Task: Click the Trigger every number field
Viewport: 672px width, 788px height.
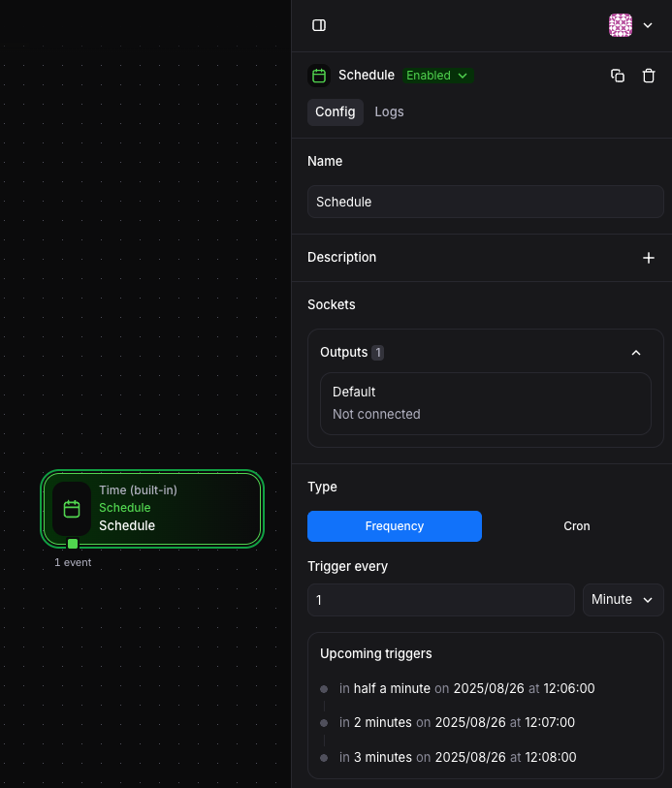Action: click(x=440, y=600)
